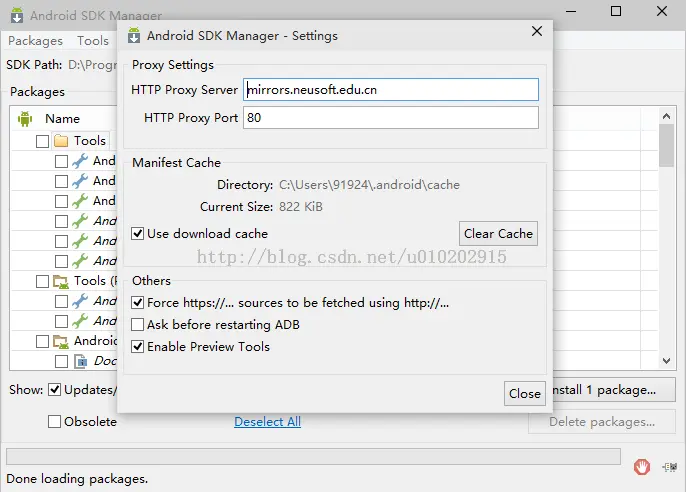
Task: Click the '822 KiB' current size value
Action: (301, 206)
